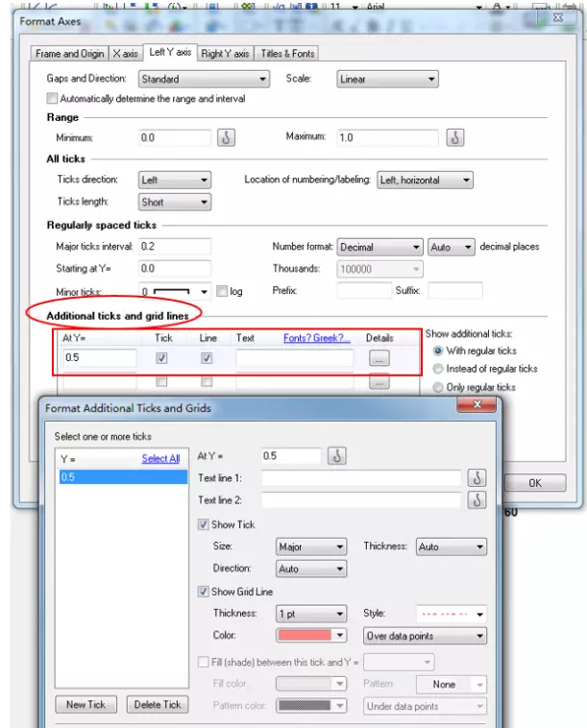Enable Automatically determine the range and interval
Screen dimensions: 587x728
click(x=53, y=98)
